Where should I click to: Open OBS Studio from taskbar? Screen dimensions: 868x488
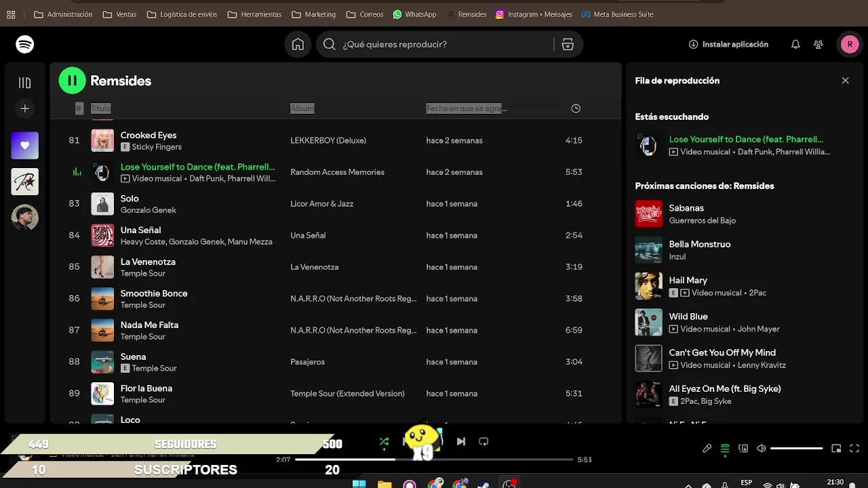tap(509, 483)
